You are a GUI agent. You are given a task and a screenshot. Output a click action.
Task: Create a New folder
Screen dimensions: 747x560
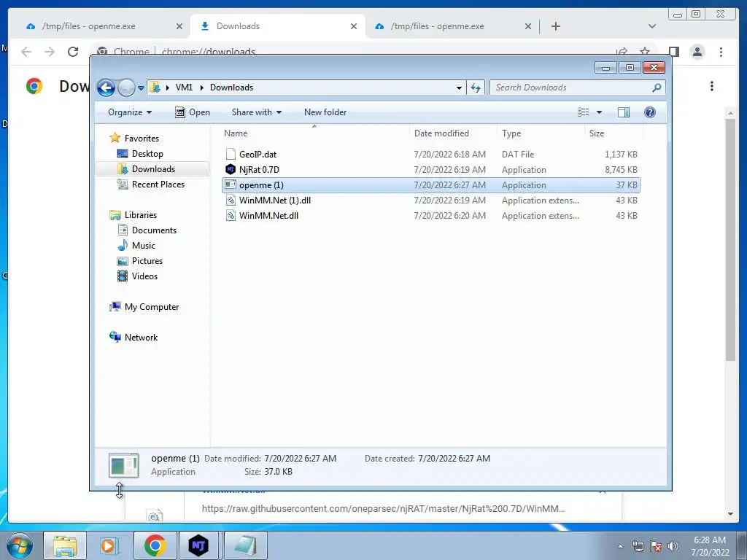tap(325, 112)
